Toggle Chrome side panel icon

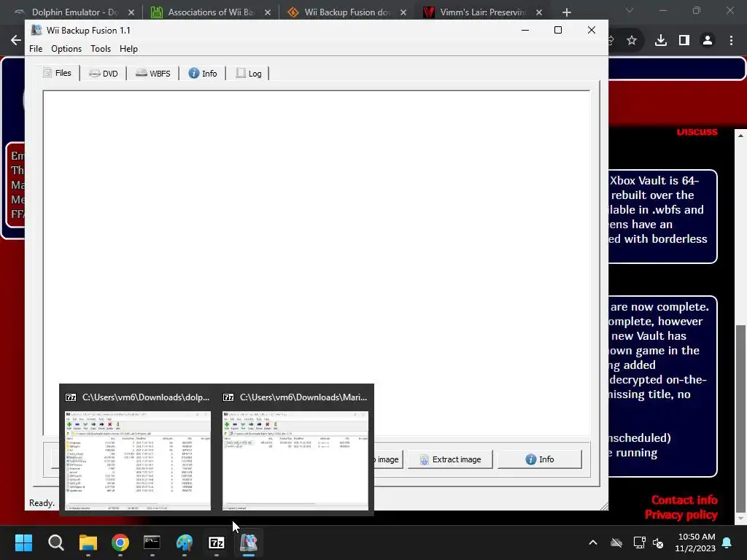pos(684,41)
